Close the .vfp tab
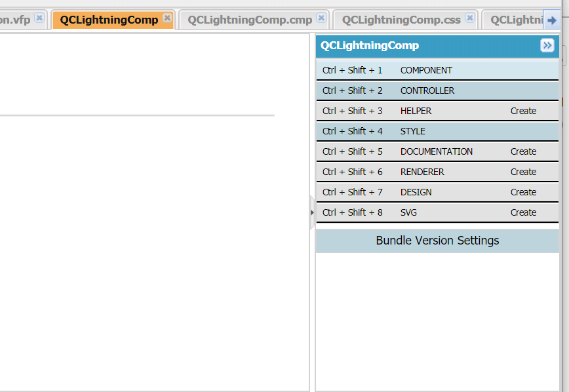This screenshot has height=392, width=569. pyautogui.click(x=39, y=18)
